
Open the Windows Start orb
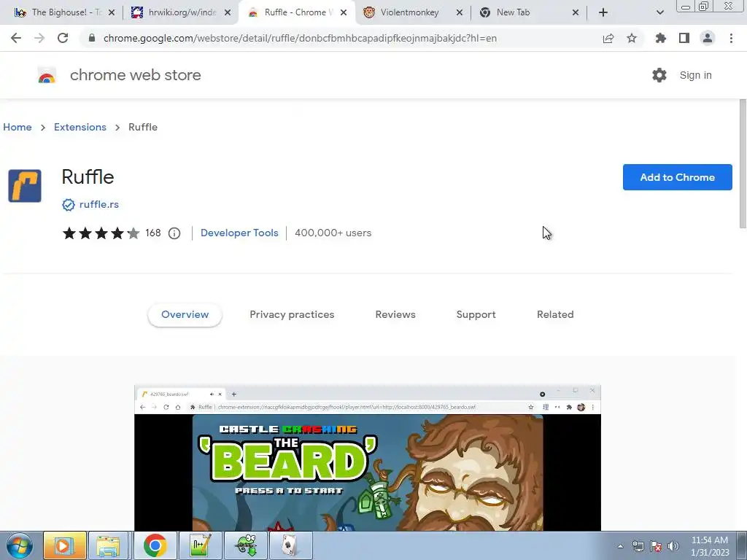(x=19, y=545)
